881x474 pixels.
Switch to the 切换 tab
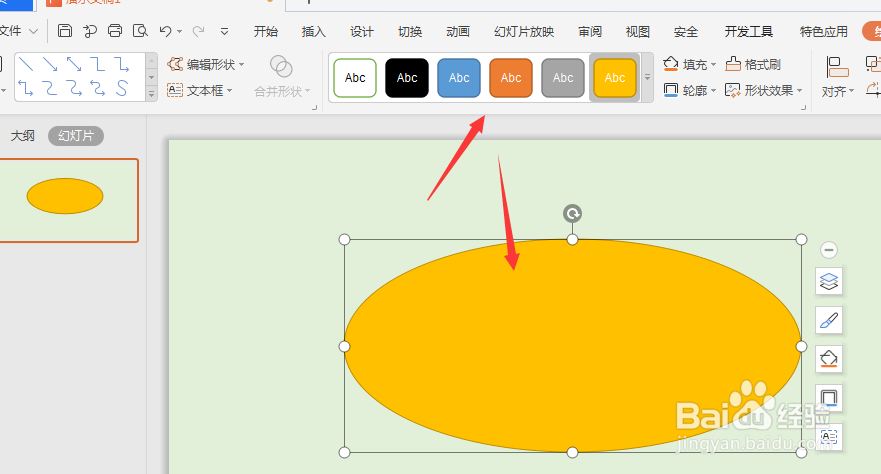pos(410,31)
